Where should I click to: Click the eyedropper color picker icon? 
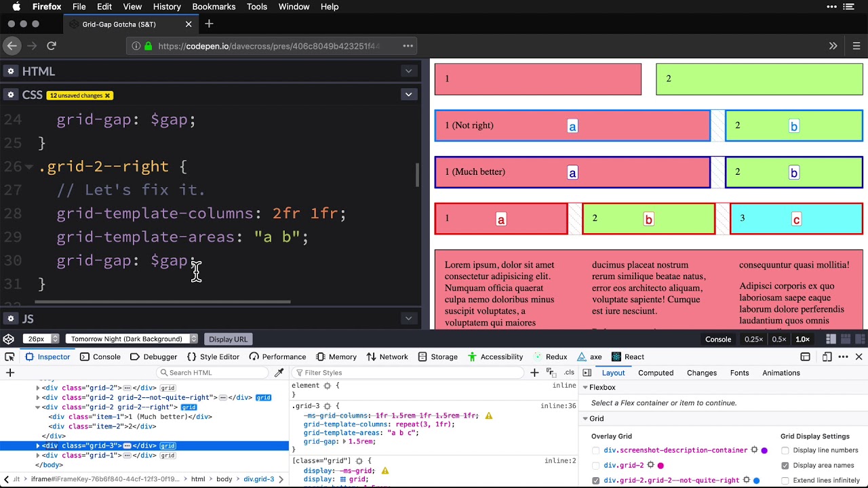click(279, 373)
